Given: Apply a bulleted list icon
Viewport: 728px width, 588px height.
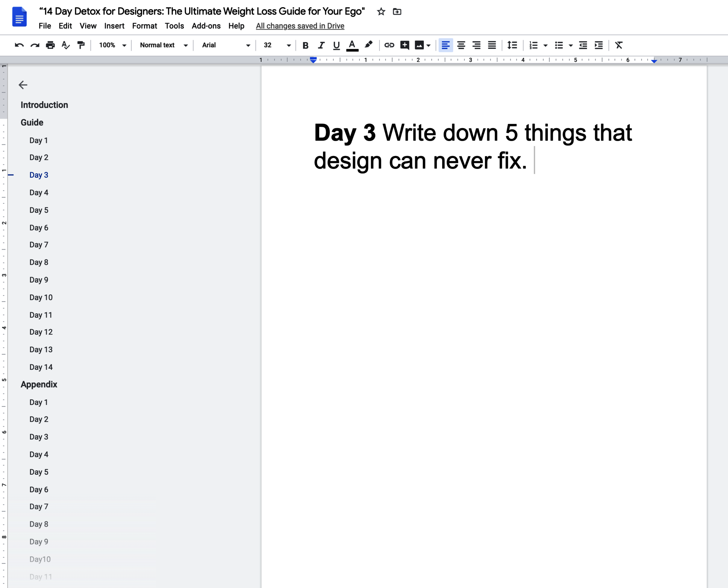Looking at the screenshot, I should [559, 45].
